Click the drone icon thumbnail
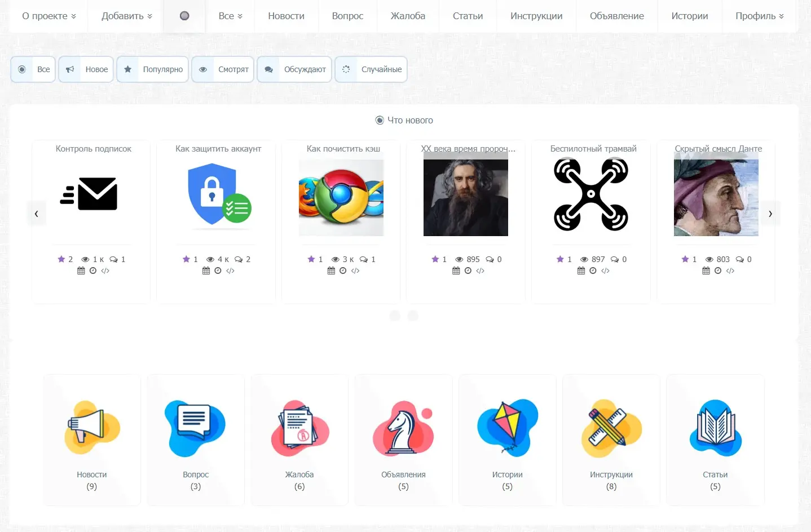This screenshot has height=532, width=811. click(591, 194)
